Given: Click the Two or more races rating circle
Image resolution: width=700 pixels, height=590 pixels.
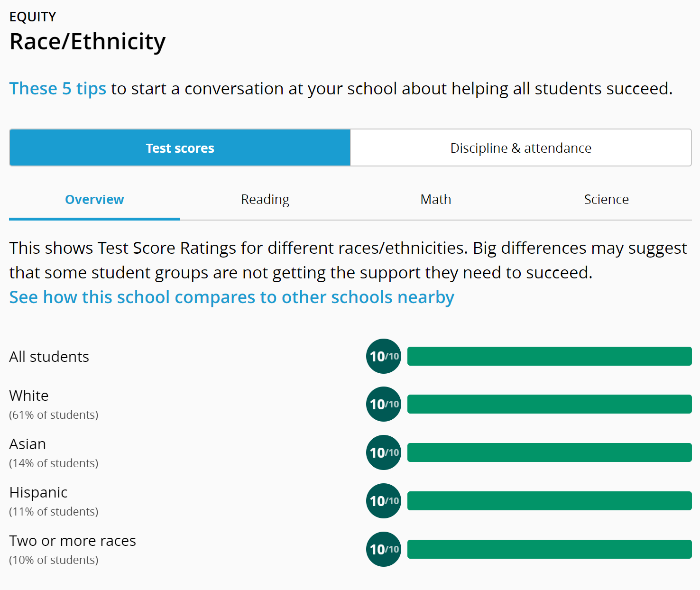Looking at the screenshot, I should tap(383, 549).
